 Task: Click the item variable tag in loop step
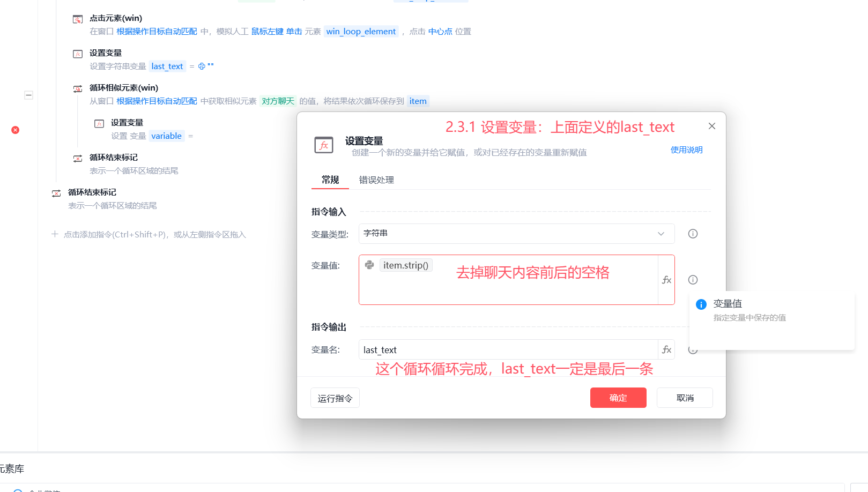(x=418, y=101)
